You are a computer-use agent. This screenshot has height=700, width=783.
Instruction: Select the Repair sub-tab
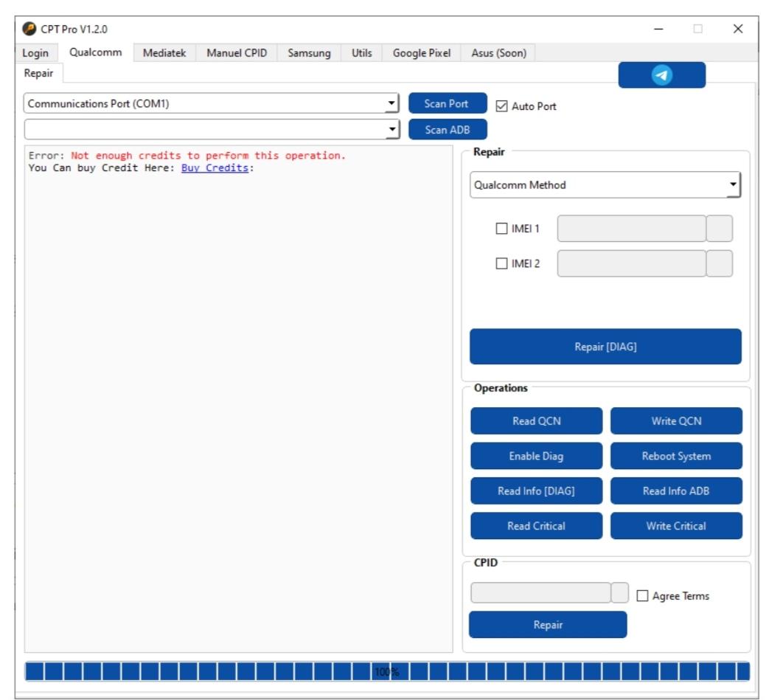tap(38, 74)
